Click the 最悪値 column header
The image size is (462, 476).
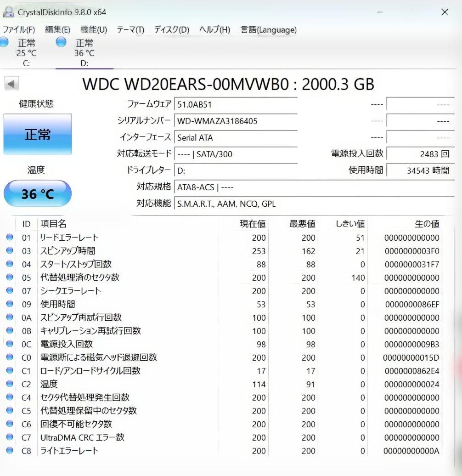[x=302, y=224]
